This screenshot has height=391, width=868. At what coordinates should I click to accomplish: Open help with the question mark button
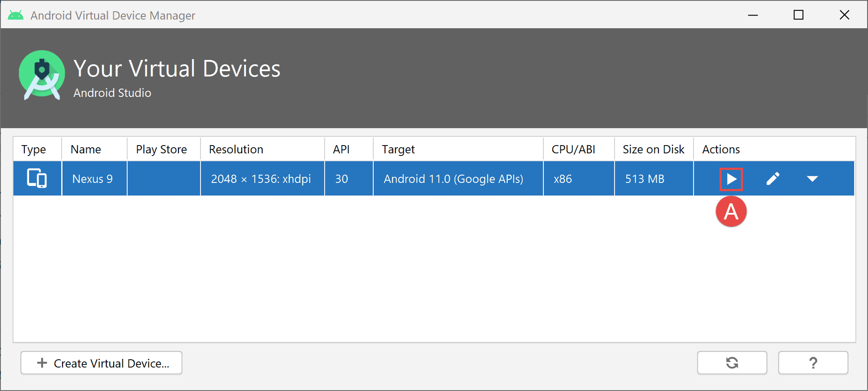point(813,363)
